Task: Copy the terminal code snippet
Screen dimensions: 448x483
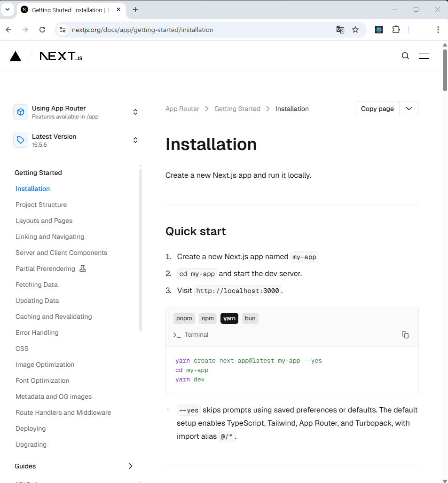Action: click(x=405, y=335)
